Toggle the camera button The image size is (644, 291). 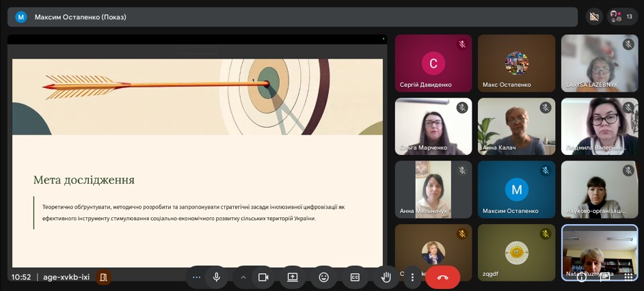tap(263, 277)
